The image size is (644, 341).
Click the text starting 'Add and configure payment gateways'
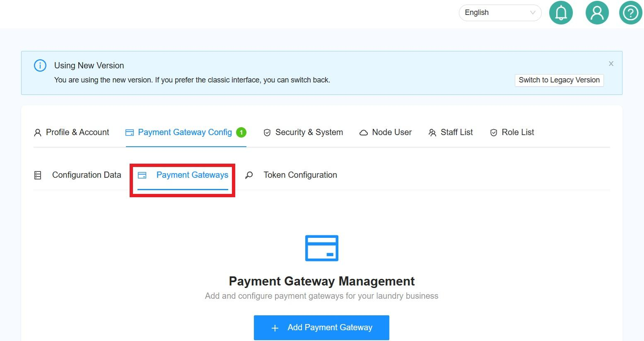(x=322, y=296)
